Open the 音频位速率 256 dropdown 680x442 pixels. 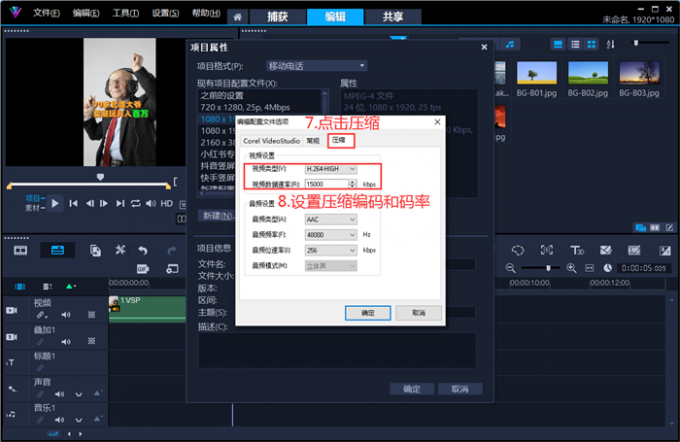pos(331,250)
